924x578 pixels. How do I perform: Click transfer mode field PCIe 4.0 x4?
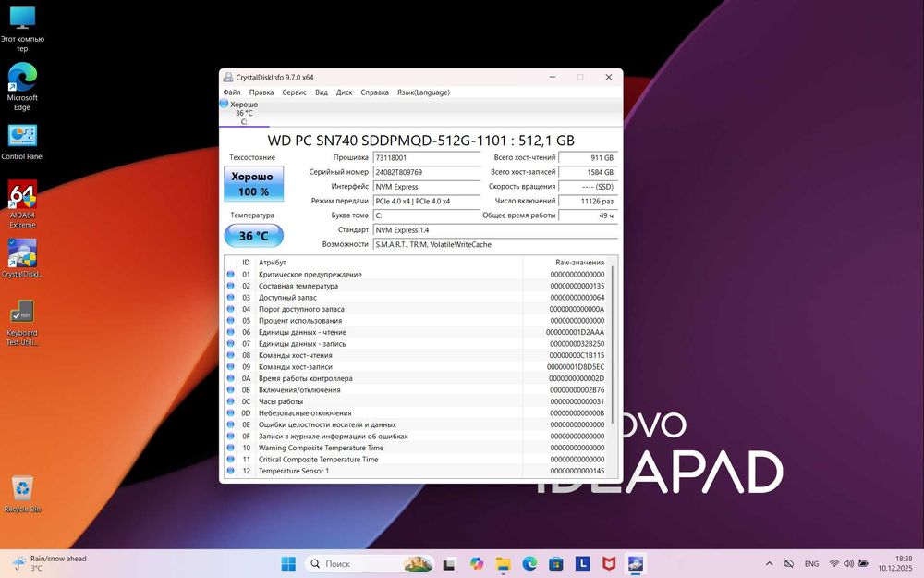tap(427, 201)
